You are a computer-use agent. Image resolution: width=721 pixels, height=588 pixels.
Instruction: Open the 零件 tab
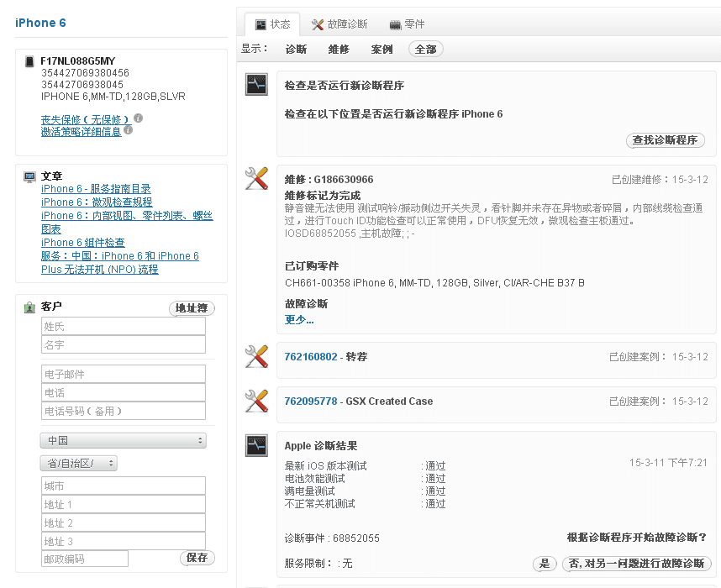point(407,24)
